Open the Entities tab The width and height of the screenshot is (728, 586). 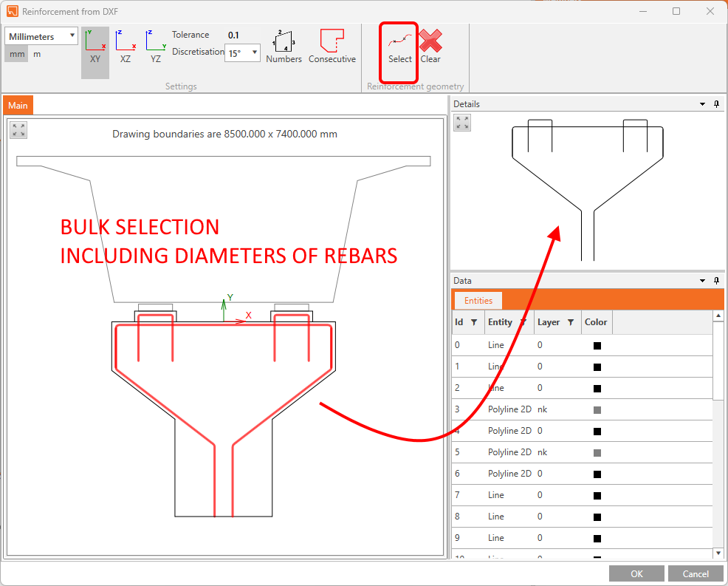[478, 301]
